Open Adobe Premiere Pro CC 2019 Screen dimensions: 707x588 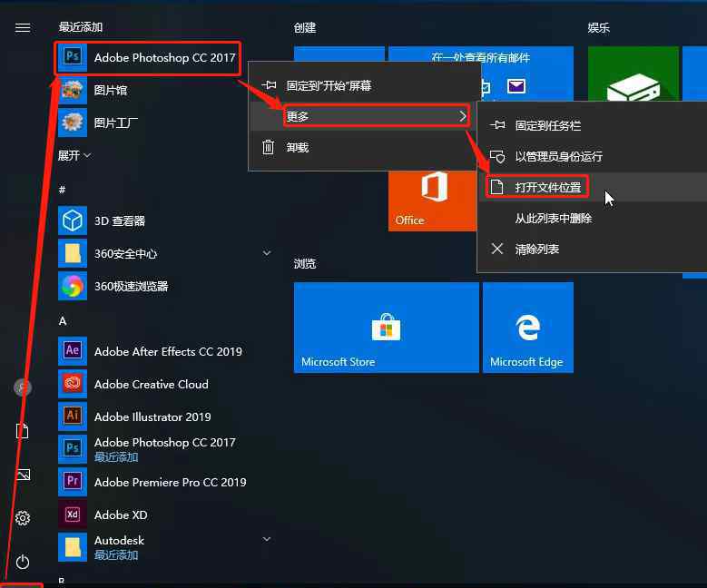[x=169, y=482]
